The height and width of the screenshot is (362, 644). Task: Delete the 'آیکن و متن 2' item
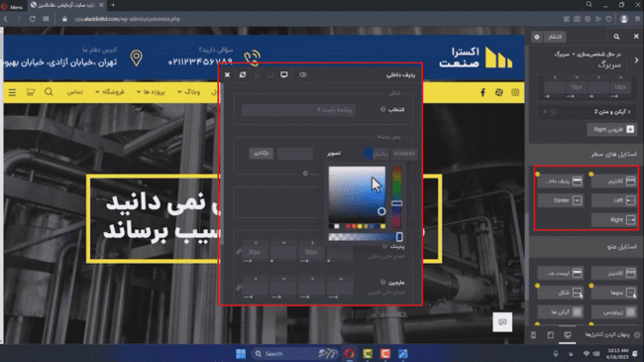545,111
